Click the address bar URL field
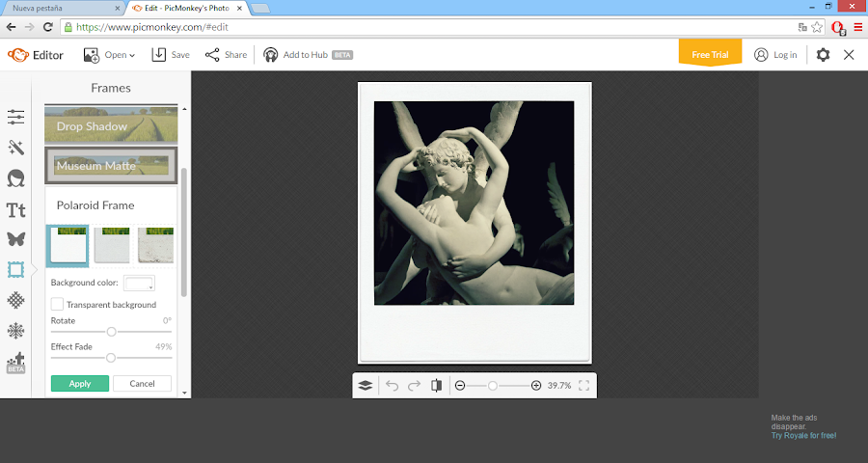868x463 pixels. pos(429,27)
